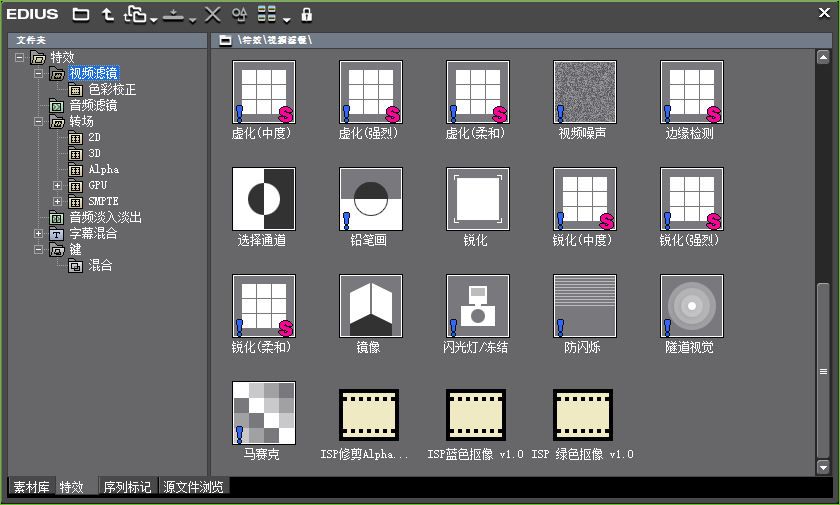Expand the 字幕混合 title mixer folder
The image size is (840, 505).
click(x=39, y=234)
